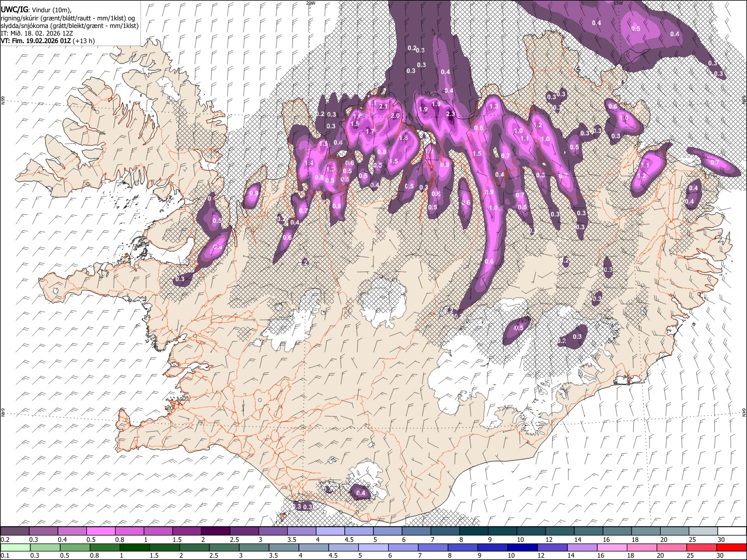Click the lower legend swatch labeled 2.5
This screenshot has height=560, width=747.
click(x=223, y=548)
